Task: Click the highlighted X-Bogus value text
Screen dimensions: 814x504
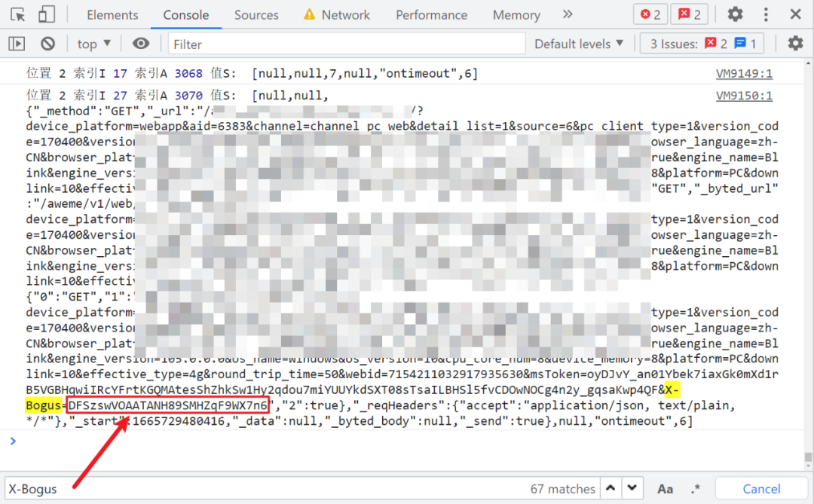Action: click(x=167, y=405)
